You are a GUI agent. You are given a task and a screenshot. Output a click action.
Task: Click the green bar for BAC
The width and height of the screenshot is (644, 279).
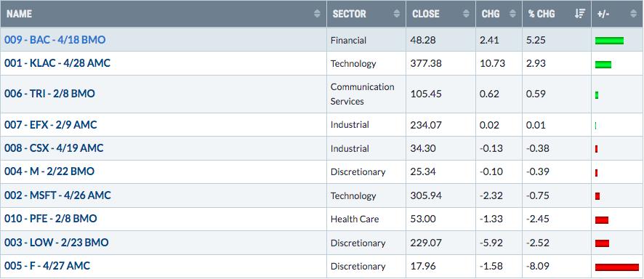(610, 41)
